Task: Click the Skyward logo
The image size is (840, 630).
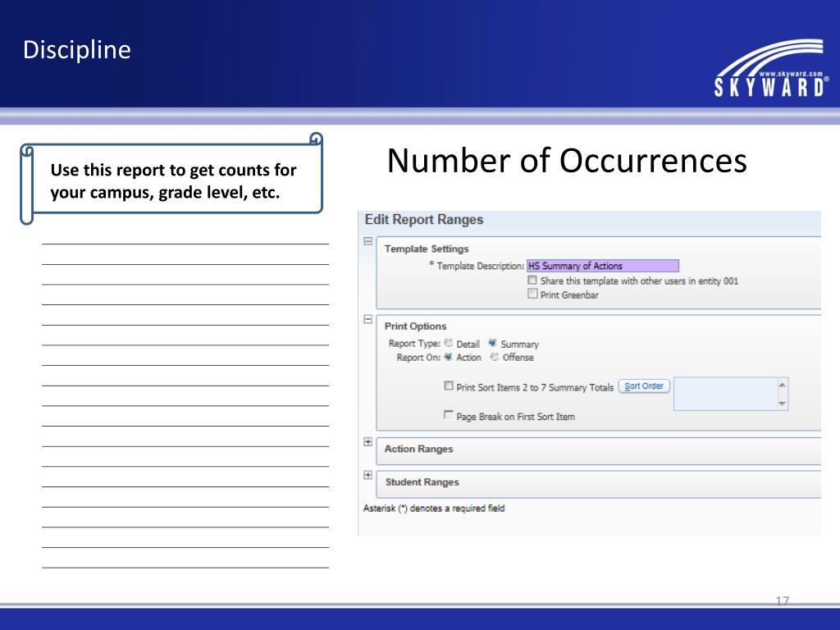Action: point(770,69)
